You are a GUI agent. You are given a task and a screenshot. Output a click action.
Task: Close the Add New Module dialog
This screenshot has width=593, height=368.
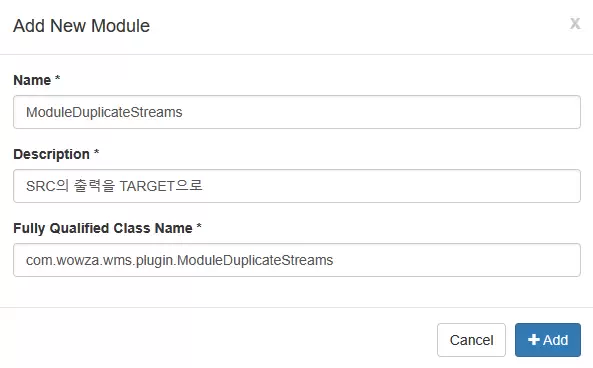[575, 23]
